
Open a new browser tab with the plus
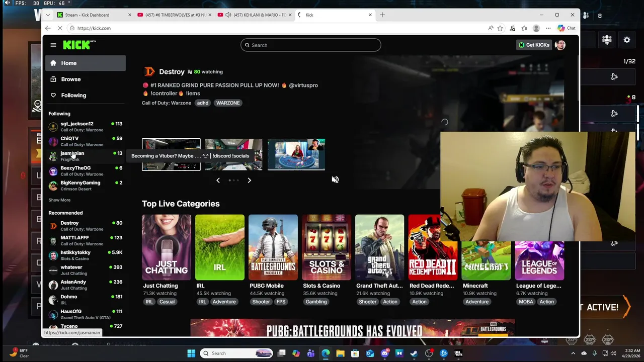coord(382,15)
